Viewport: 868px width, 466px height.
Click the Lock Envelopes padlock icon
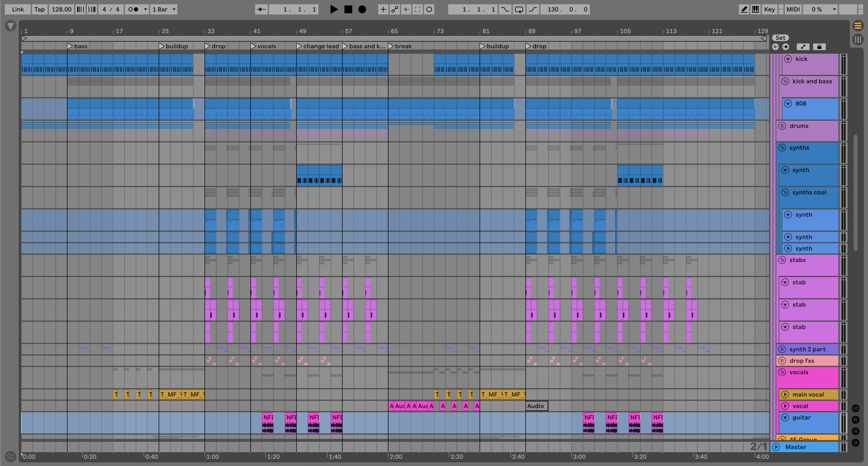coord(819,47)
